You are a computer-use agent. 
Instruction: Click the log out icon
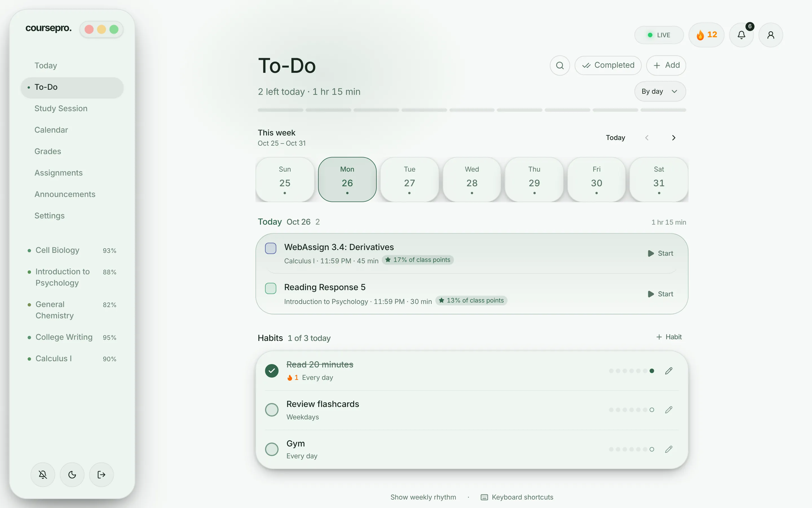tap(101, 474)
